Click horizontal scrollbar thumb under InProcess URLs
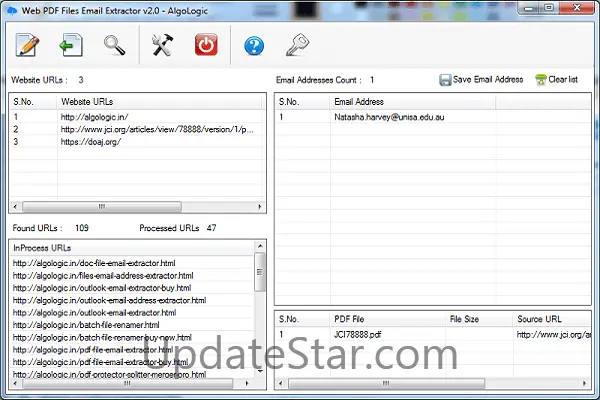The image size is (600, 400). [x=127, y=383]
